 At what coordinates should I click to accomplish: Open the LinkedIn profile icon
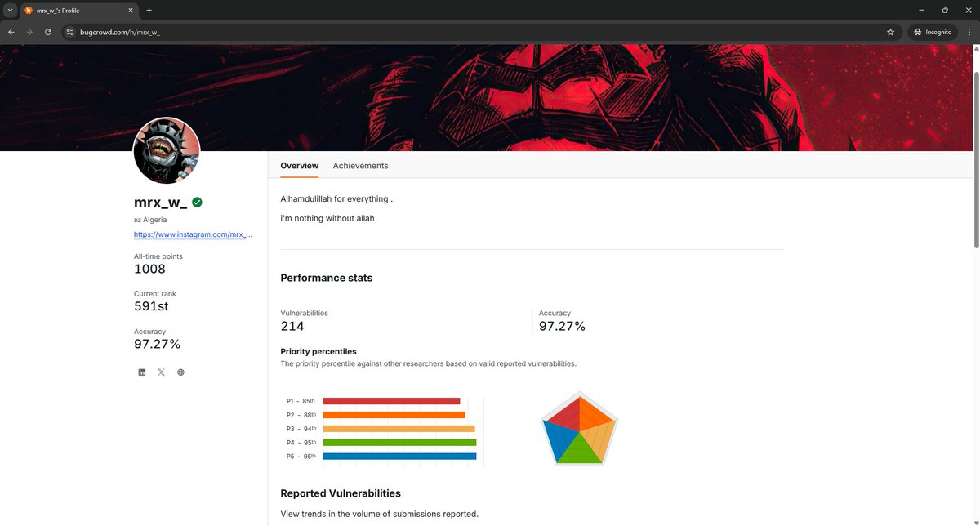[x=141, y=372]
